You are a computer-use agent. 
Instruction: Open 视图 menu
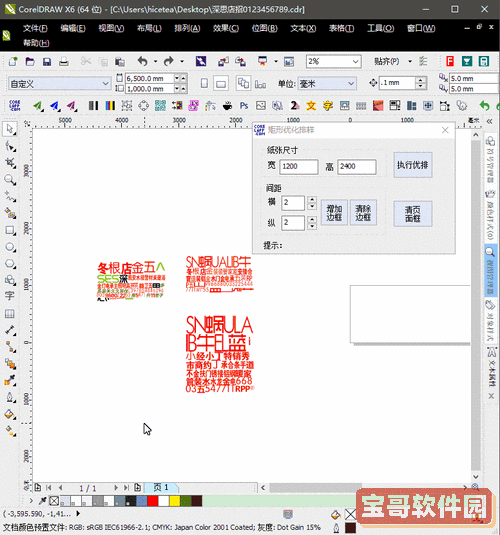click(111, 28)
